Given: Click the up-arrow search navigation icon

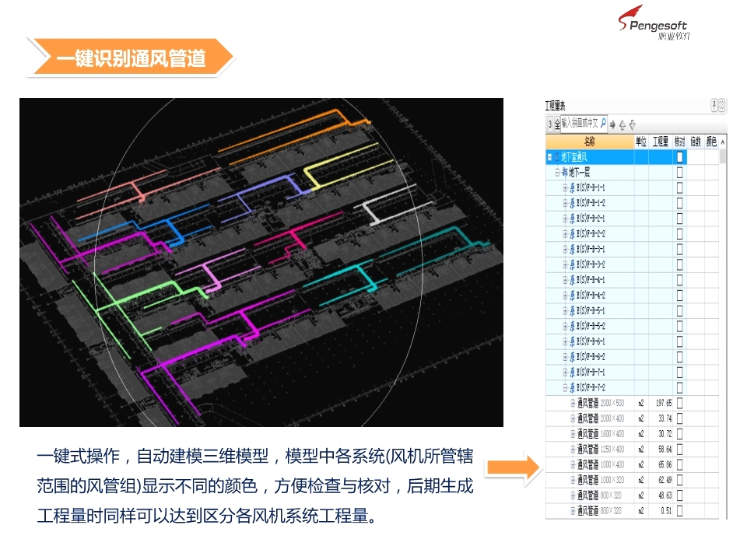Looking at the screenshot, I should tap(623, 122).
